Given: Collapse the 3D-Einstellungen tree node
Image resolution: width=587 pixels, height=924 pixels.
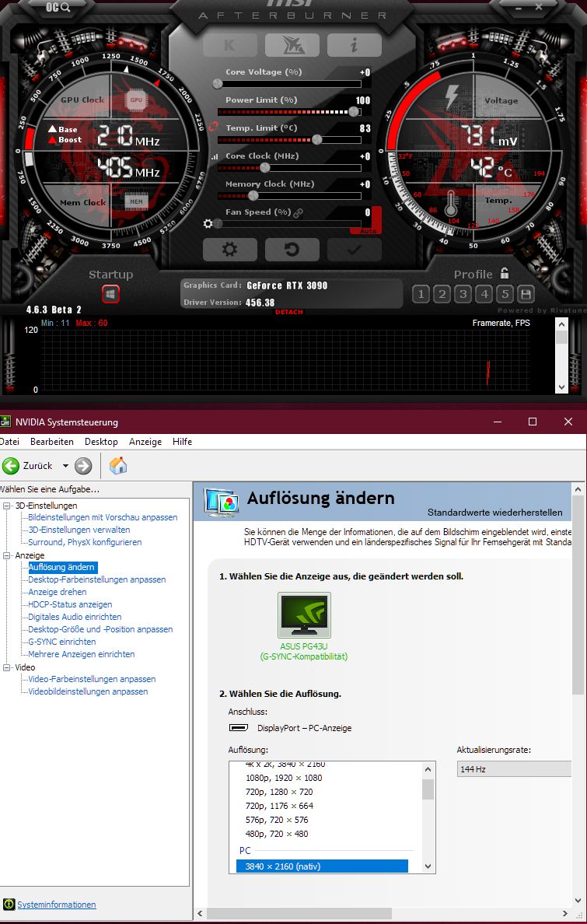Looking at the screenshot, I should (x=7, y=506).
